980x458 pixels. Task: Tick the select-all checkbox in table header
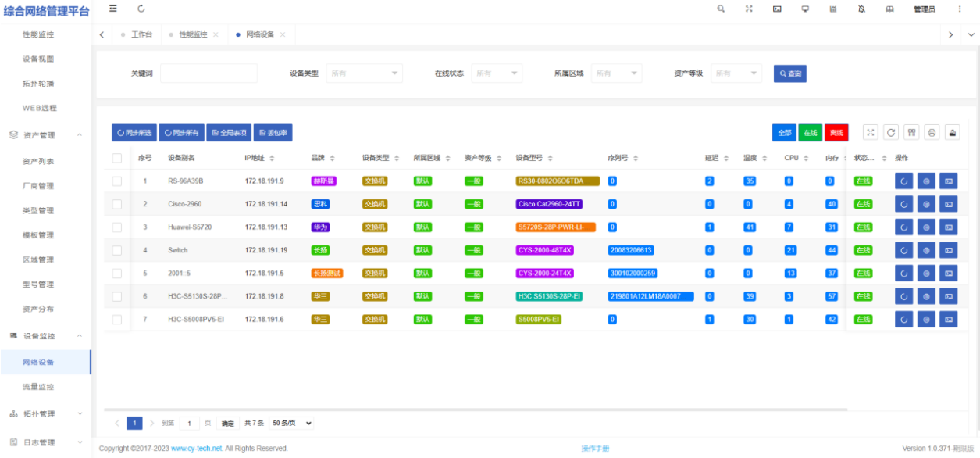click(x=117, y=159)
